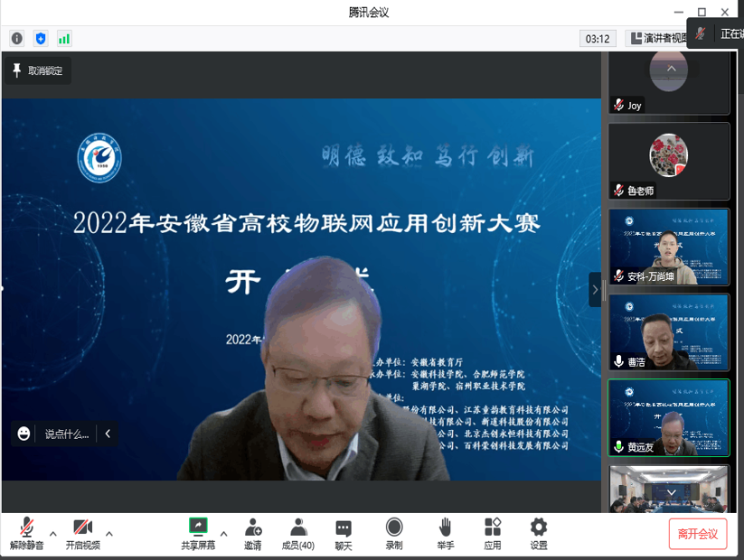Screen dimensions: 744x560
Task: Open the 聊天 chat panel
Action: click(x=344, y=533)
